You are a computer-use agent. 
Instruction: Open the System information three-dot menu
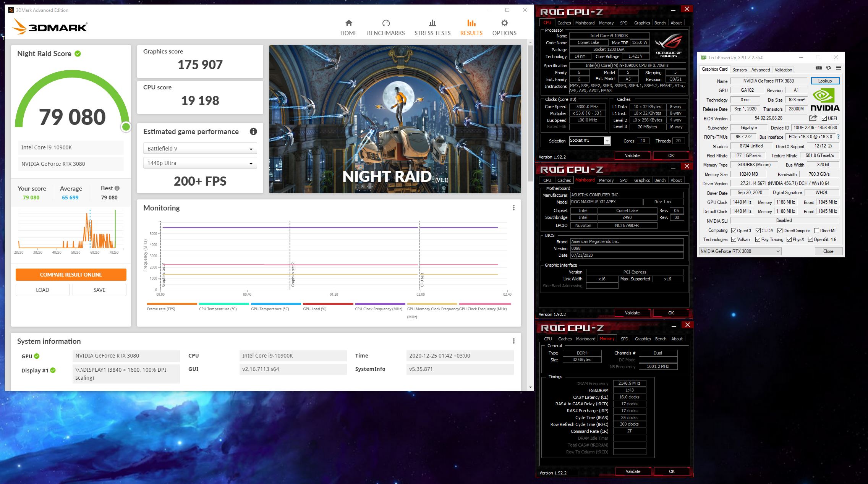[513, 341]
